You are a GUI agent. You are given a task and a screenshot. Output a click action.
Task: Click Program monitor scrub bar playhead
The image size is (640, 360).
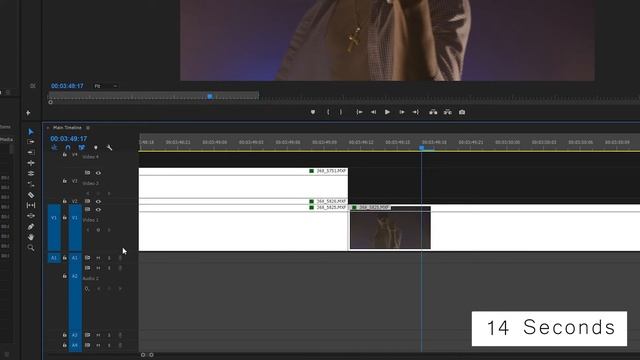210,96
